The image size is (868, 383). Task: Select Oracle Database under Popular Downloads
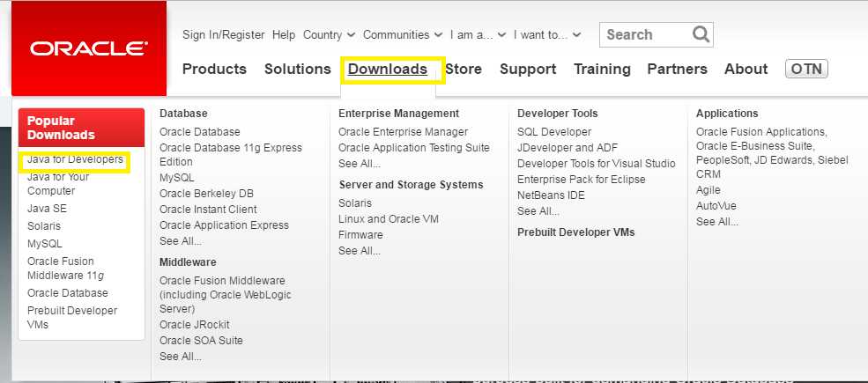pos(68,293)
